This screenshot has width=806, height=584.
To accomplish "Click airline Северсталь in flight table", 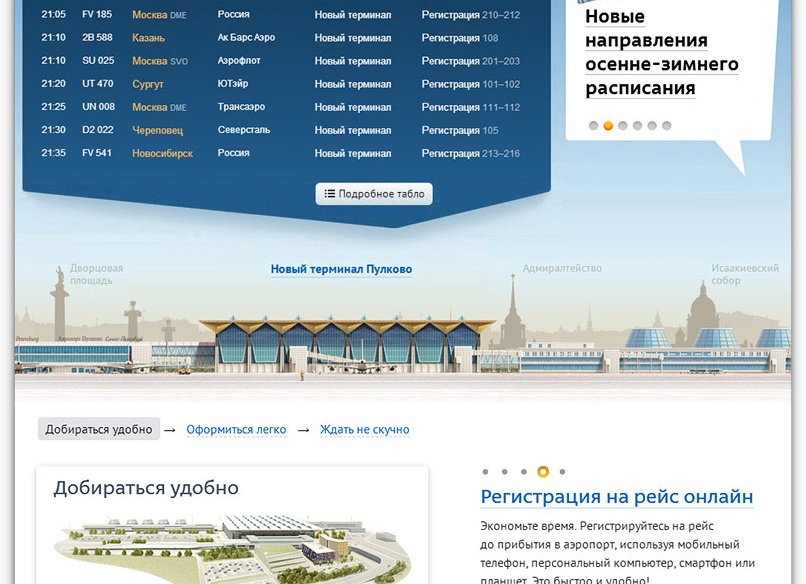I will 244,130.
